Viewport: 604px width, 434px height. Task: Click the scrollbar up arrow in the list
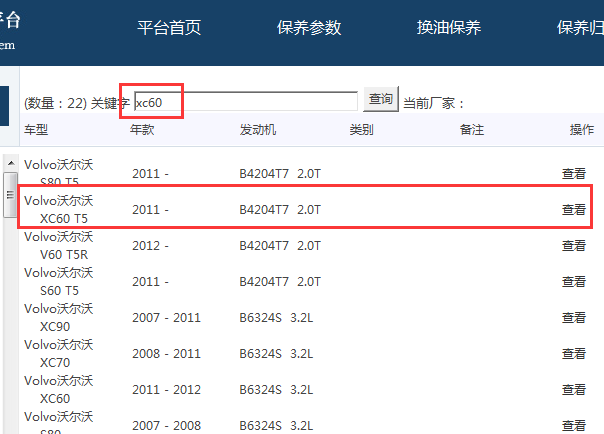[x=11, y=163]
